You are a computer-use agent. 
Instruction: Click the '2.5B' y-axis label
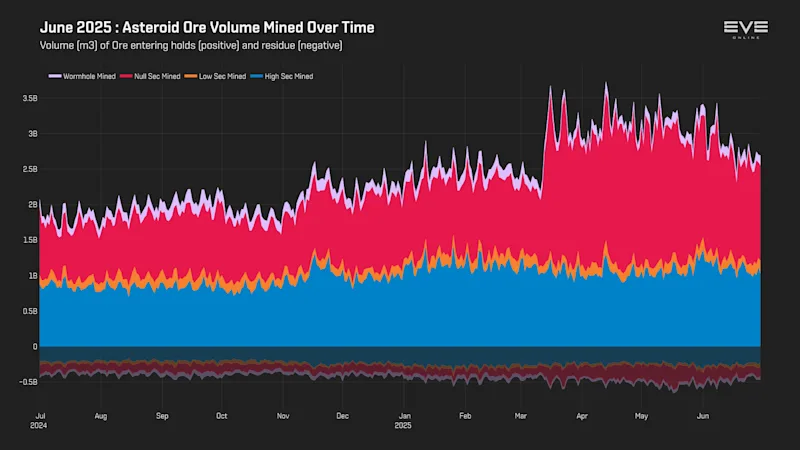[30, 169]
